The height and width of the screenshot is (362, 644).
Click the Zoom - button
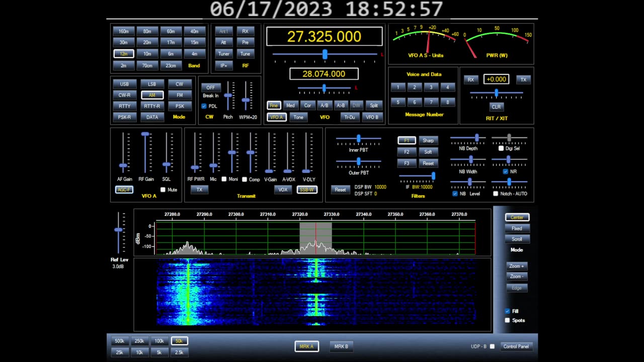(517, 277)
